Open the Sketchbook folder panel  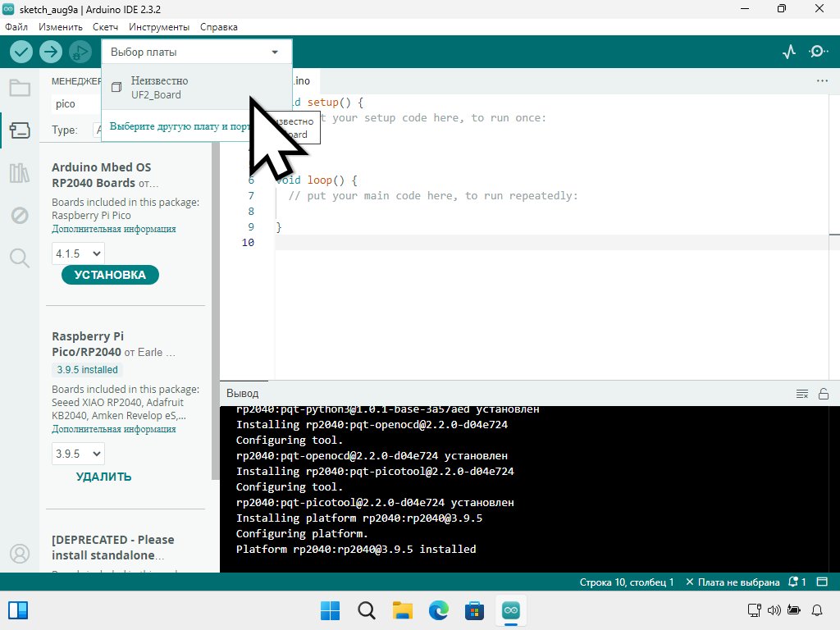coord(20,88)
